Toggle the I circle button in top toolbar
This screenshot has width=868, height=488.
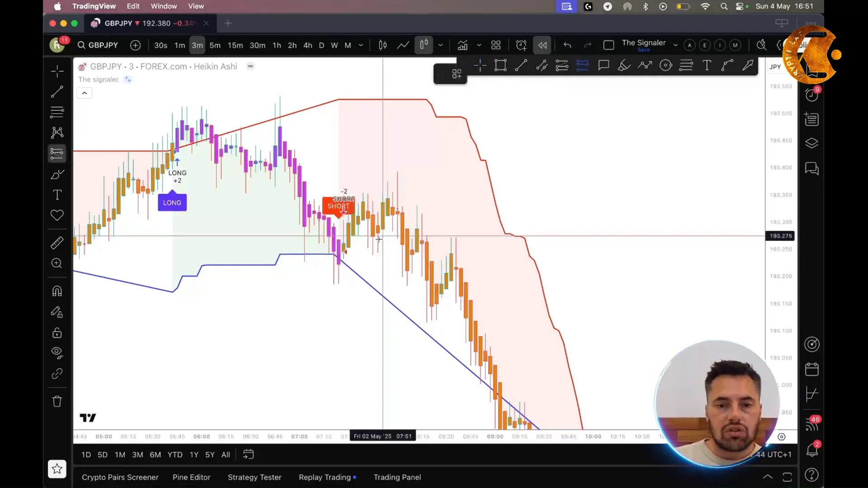click(x=720, y=45)
